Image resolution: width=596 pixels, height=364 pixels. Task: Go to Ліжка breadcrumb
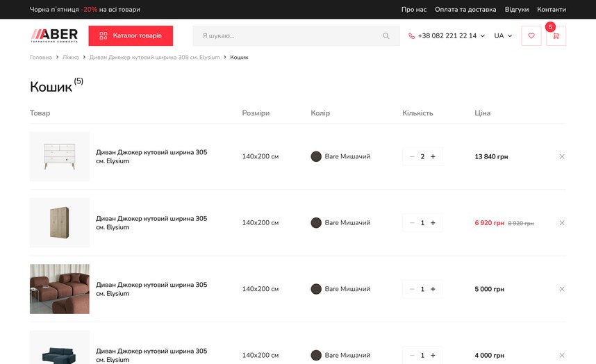[x=71, y=58]
